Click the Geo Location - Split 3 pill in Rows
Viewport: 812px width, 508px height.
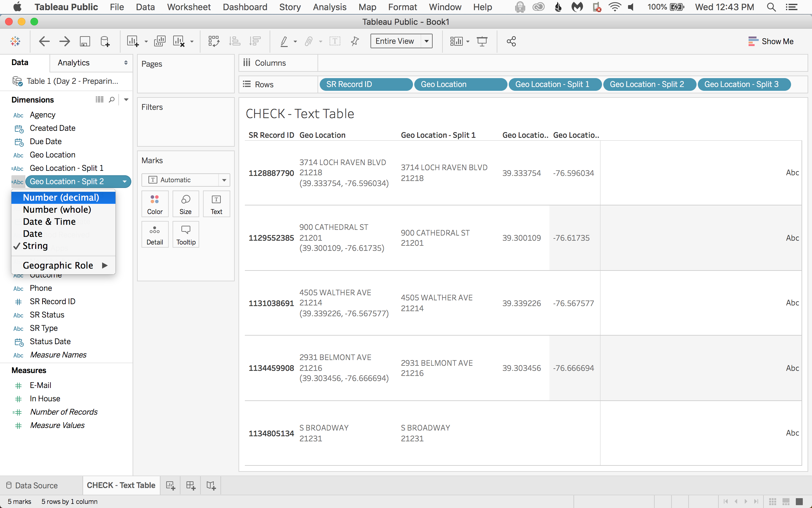744,84
